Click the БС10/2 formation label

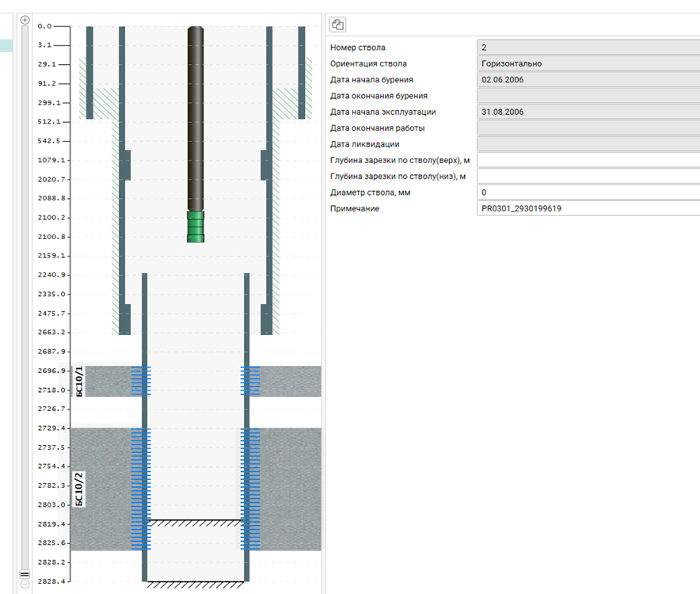(x=78, y=489)
